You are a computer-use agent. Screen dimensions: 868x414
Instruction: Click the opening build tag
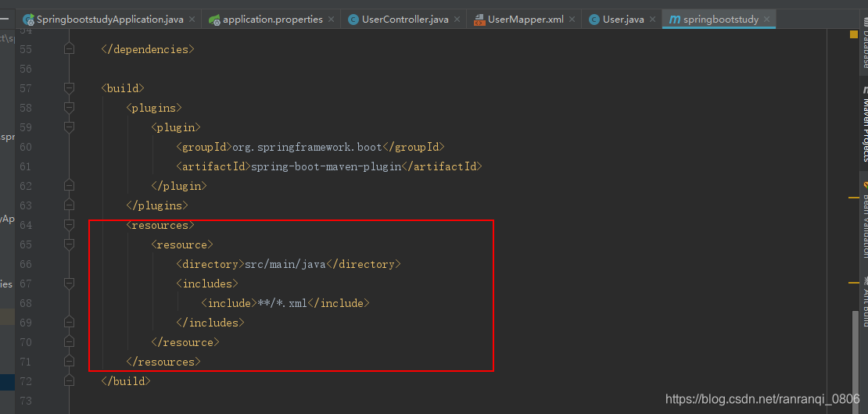[x=123, y=88]
